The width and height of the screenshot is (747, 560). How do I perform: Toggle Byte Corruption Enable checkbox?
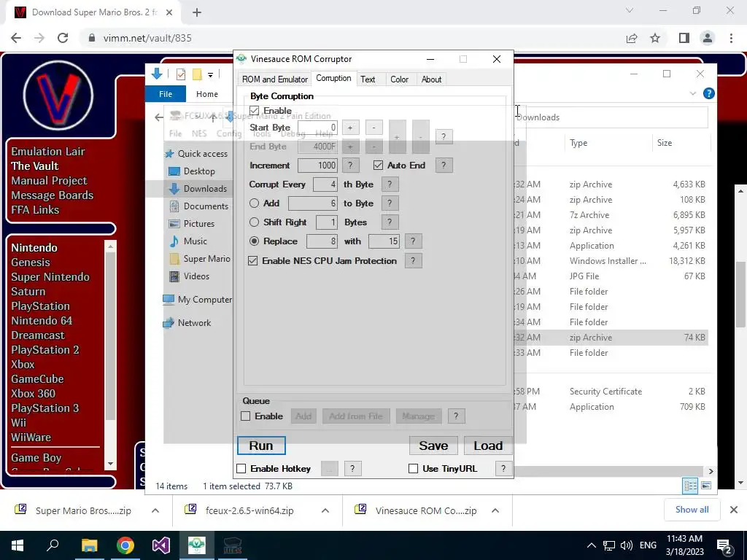point(254,111)
